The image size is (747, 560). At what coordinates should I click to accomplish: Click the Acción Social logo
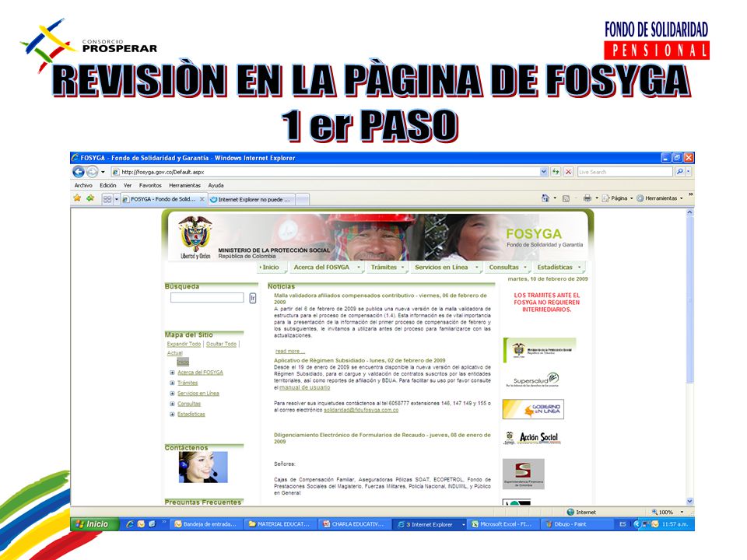531,437
